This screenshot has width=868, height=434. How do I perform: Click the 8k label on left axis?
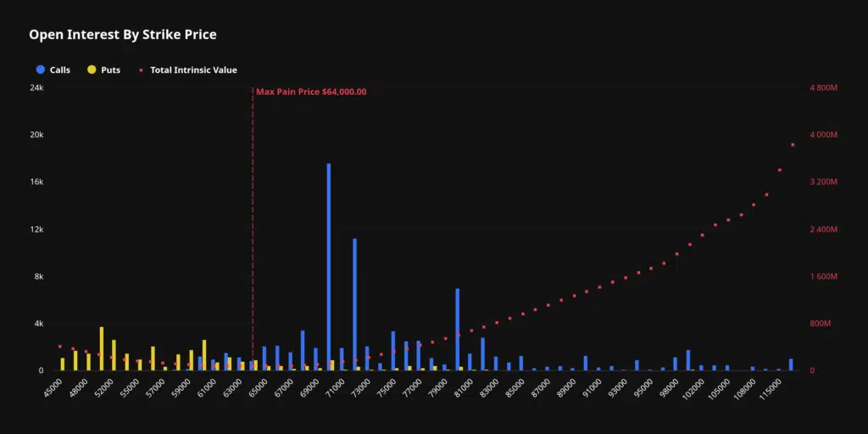(x=38, y=276)
